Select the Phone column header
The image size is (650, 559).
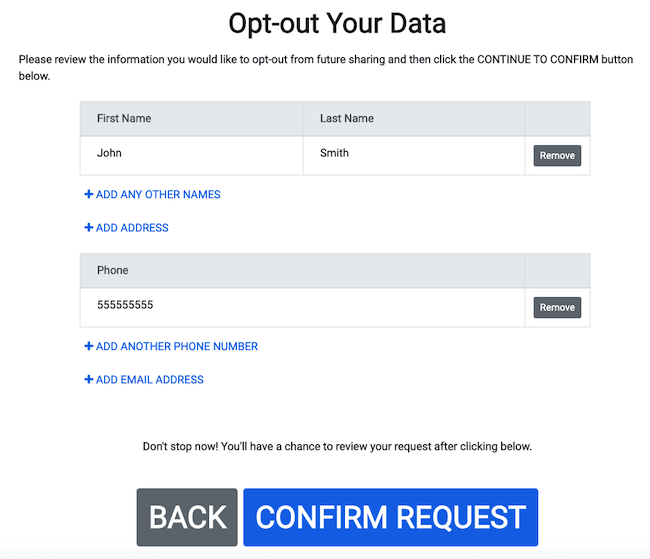pyautogui.click(x=302, y=270)
